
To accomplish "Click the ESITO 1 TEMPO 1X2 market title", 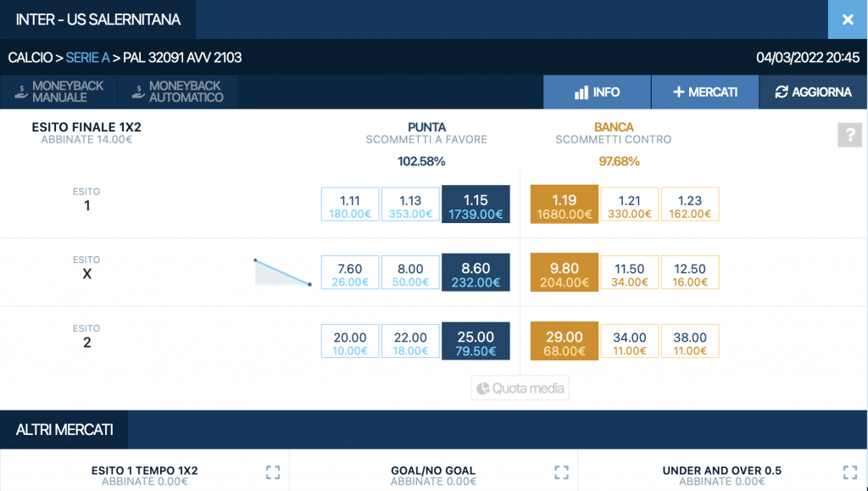I will tap(144, 471).
